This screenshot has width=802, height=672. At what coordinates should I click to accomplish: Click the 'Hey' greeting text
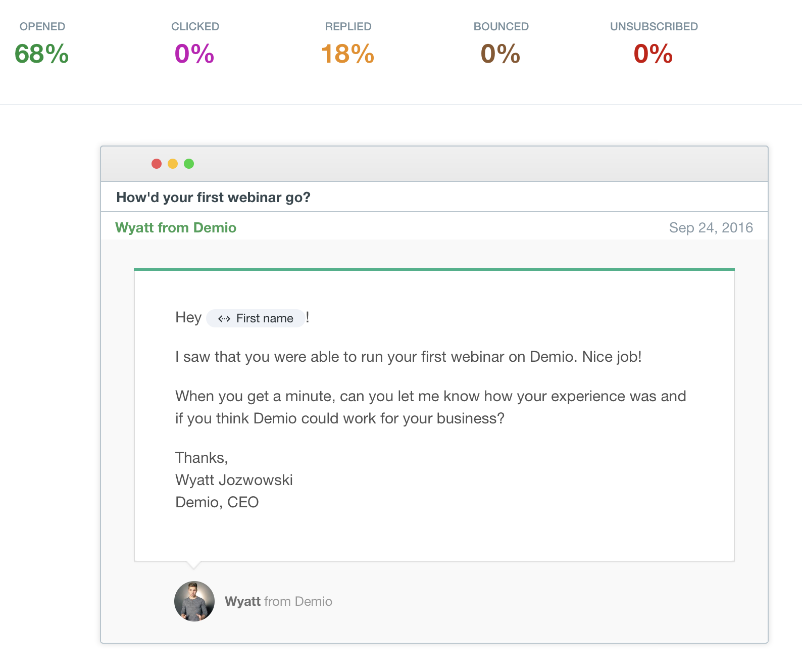(x=188, y=317)
